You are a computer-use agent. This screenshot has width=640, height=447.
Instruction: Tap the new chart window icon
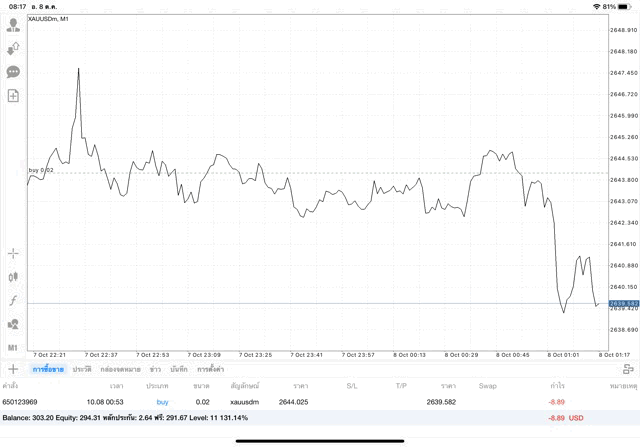tap(13, 96)
